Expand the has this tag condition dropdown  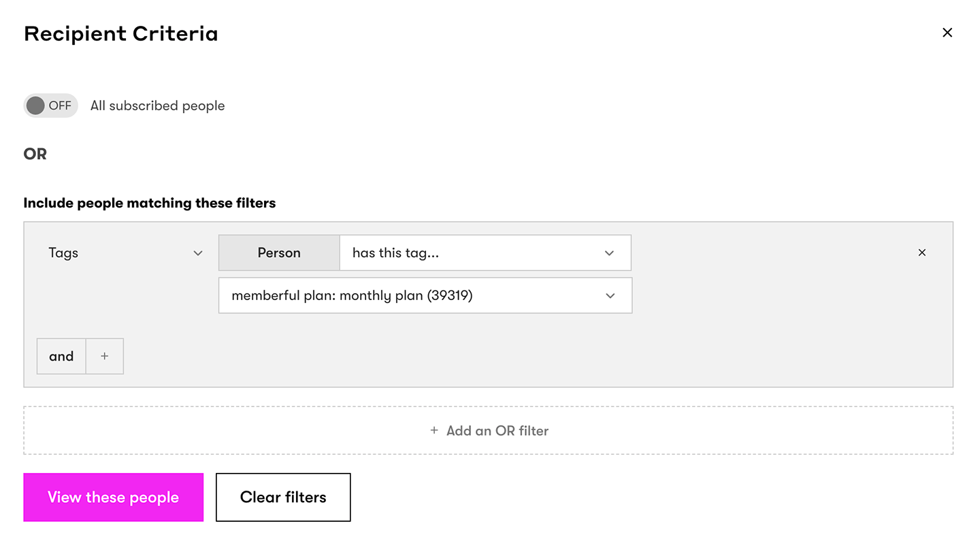485,252
